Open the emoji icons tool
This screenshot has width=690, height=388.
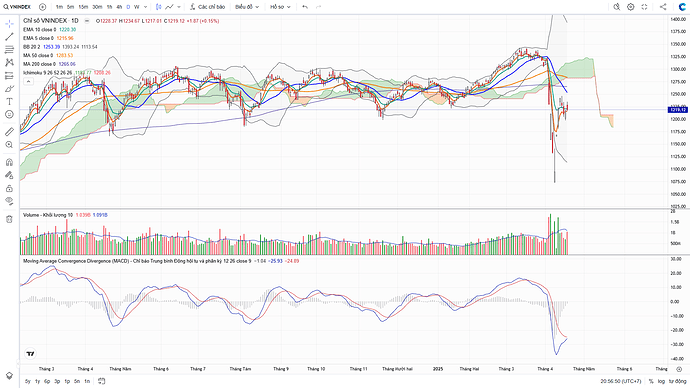coord(9,114)
